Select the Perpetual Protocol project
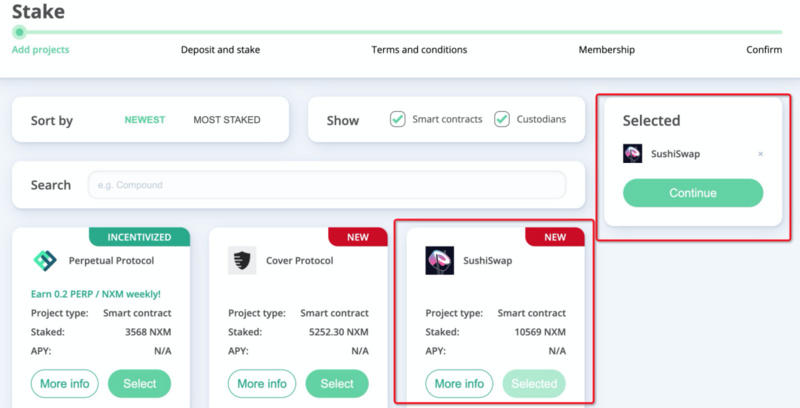800x408 pixels. [140, 383]
